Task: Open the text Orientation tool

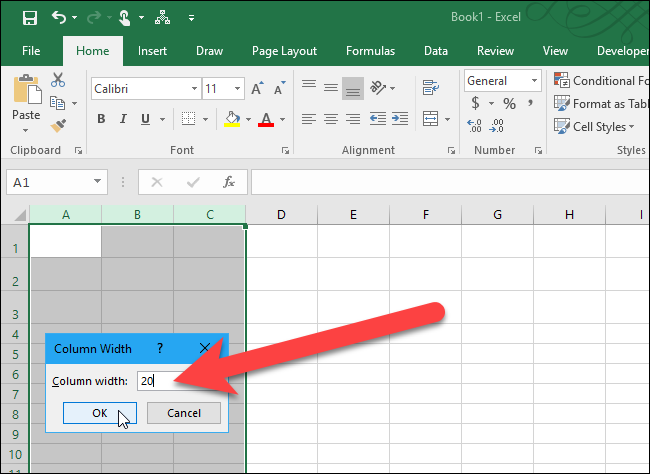Action: click(378, 88)
